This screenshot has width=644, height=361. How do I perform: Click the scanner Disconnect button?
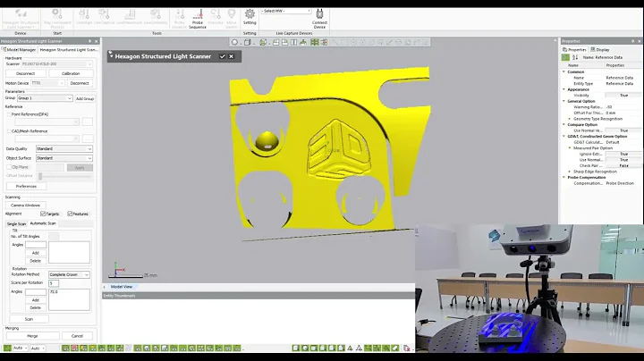click(25, 73)
